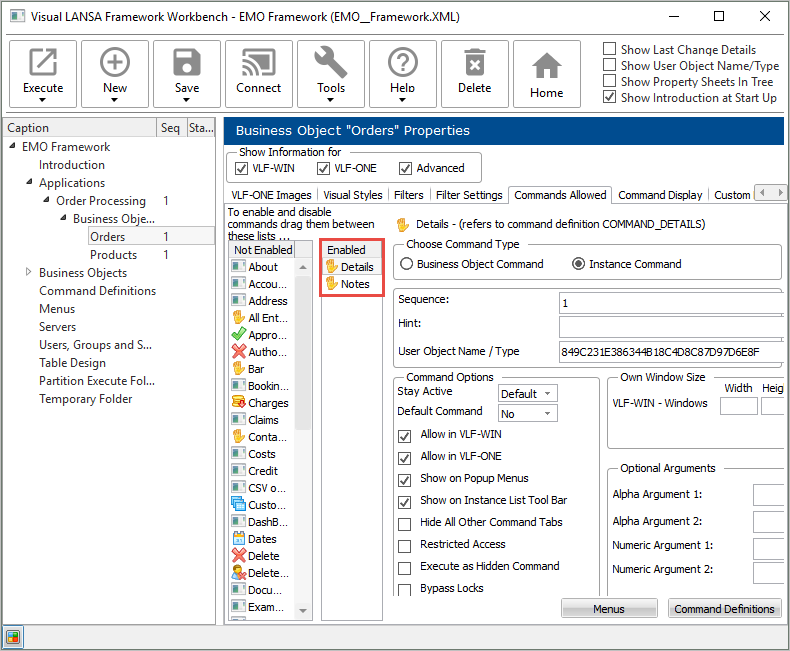Select Business Object Command radio button

[406, 264]
